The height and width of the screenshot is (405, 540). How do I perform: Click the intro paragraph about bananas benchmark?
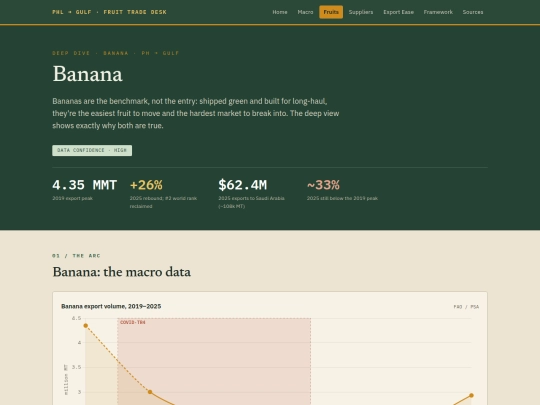coord(196,113)
